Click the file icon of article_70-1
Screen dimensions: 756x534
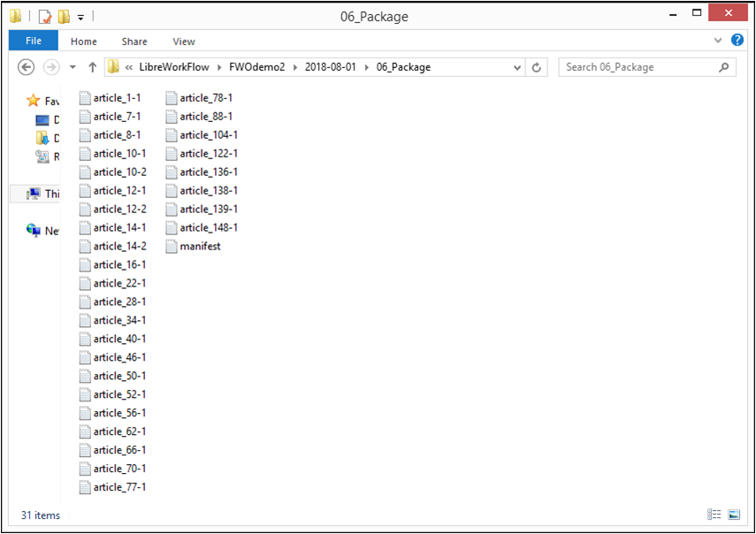point(85,469)
